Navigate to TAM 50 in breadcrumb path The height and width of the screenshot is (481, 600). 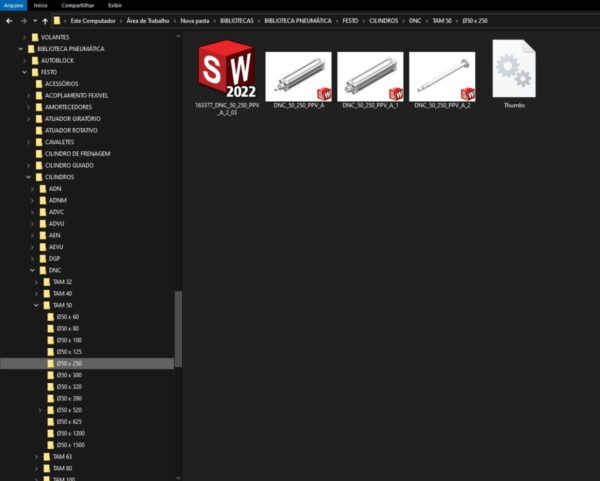442,21
